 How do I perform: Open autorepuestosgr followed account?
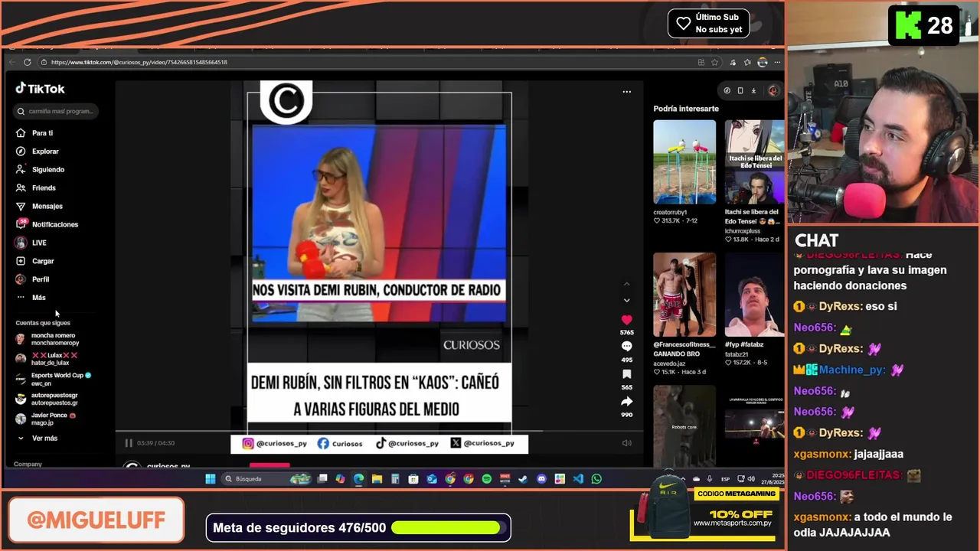click(x=47, y=399)
